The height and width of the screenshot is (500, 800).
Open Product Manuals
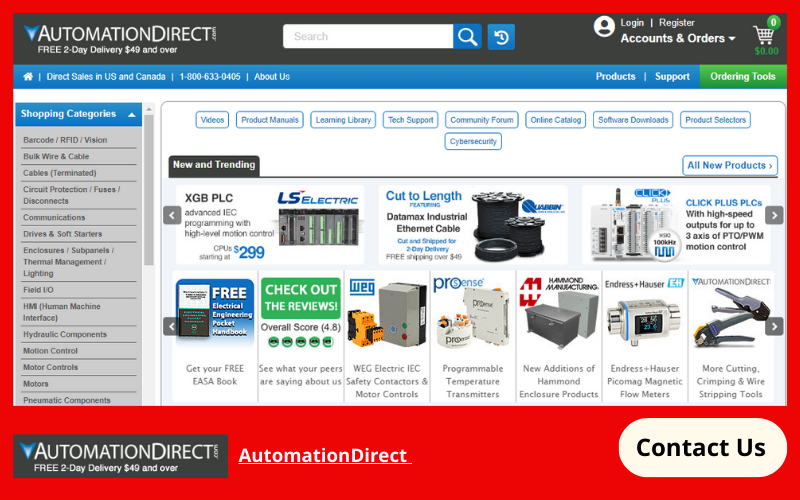pos(270,120)
